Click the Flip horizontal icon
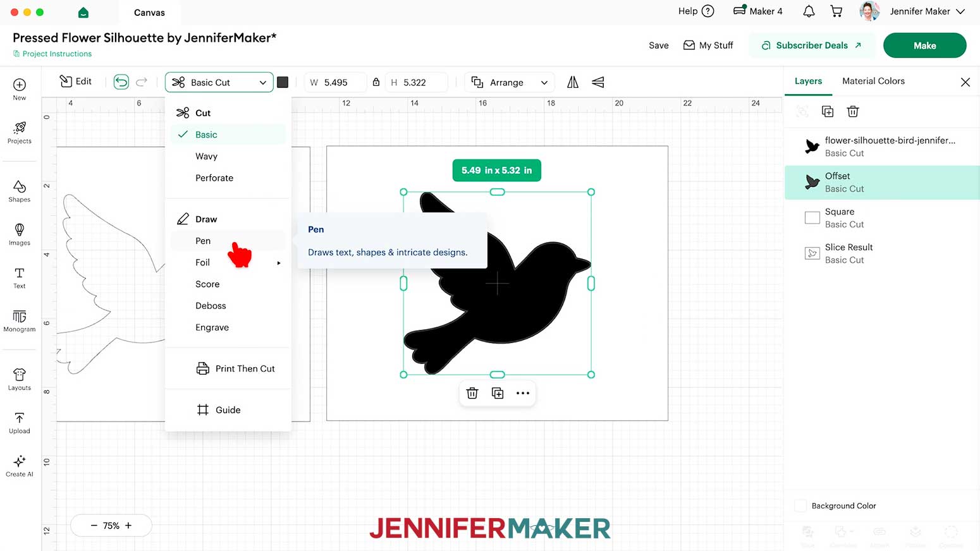Image resolution: width=980 pixels, height=551 pixels. 573,82
